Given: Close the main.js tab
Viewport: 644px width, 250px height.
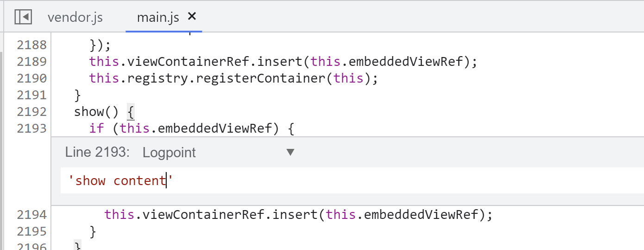Looking at the screenshot, I should pyautogui.click(x=192, y=17).
